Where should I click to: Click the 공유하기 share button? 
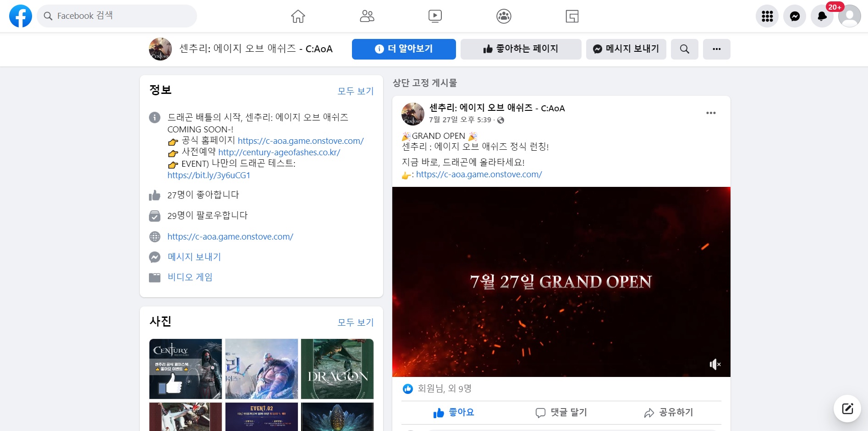tap(668, 413)
